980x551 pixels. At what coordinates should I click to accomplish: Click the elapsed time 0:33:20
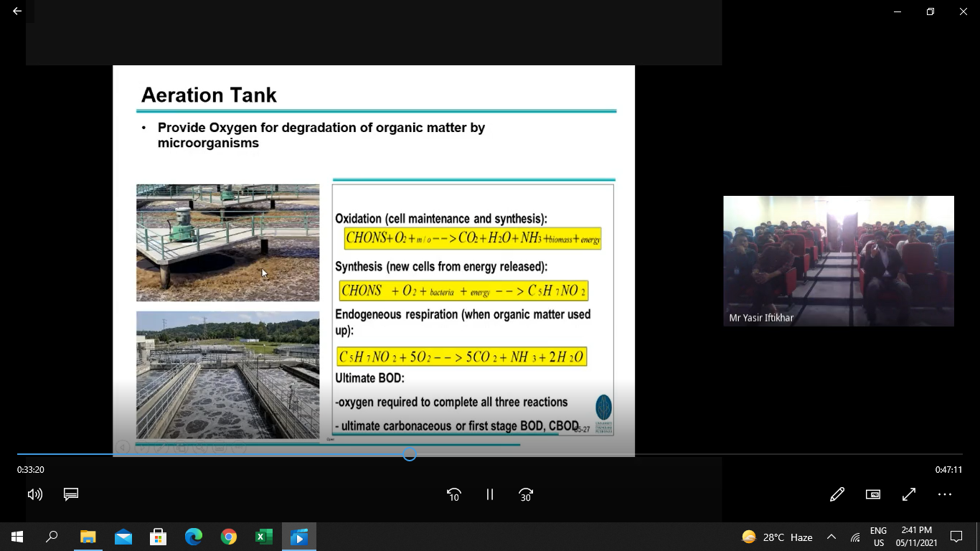(31, 470)
